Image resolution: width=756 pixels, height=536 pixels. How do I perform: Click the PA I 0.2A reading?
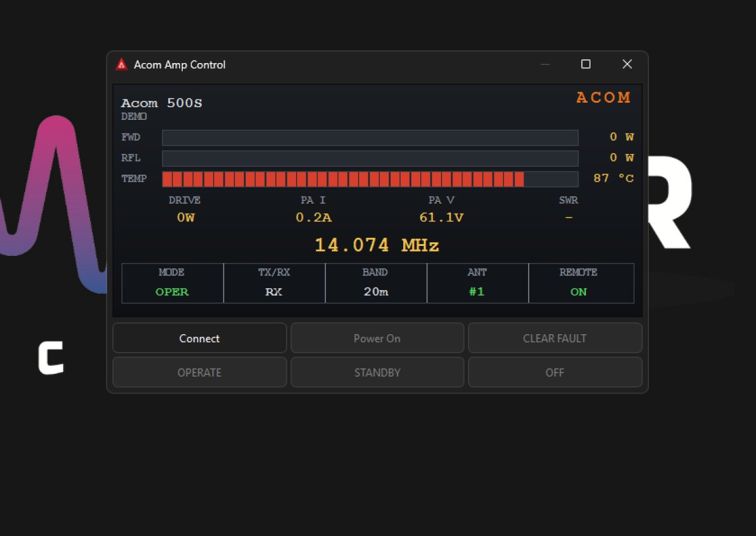pyautogui.click(x=314, y=218)
